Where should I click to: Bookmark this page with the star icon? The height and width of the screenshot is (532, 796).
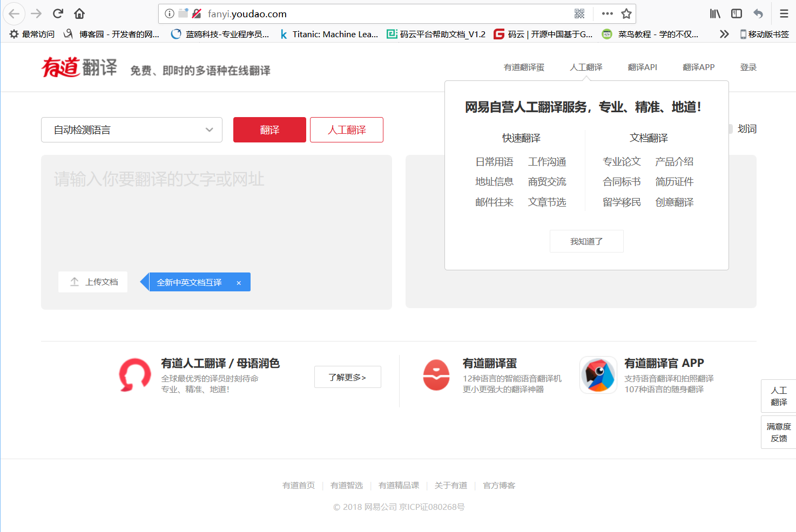click(626, 13)
